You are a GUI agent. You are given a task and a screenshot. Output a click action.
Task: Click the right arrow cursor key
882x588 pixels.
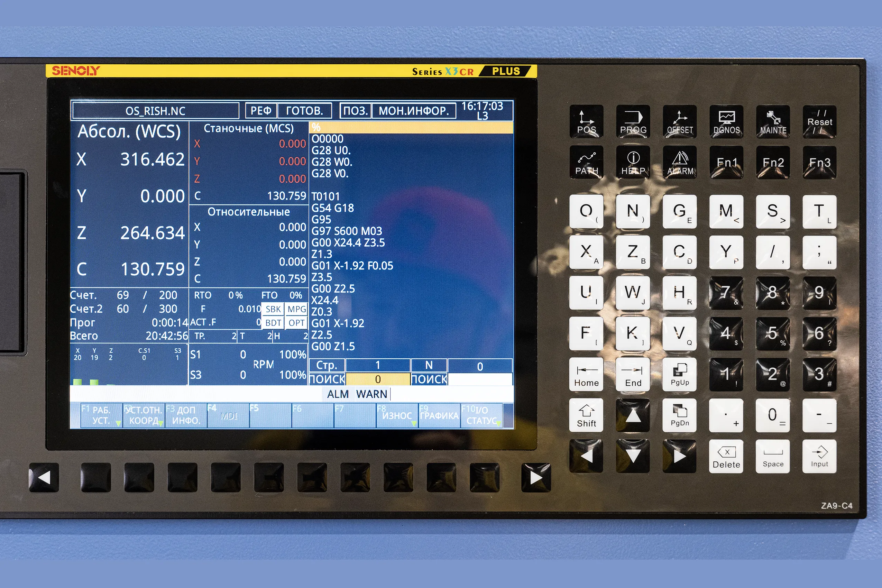680,456
